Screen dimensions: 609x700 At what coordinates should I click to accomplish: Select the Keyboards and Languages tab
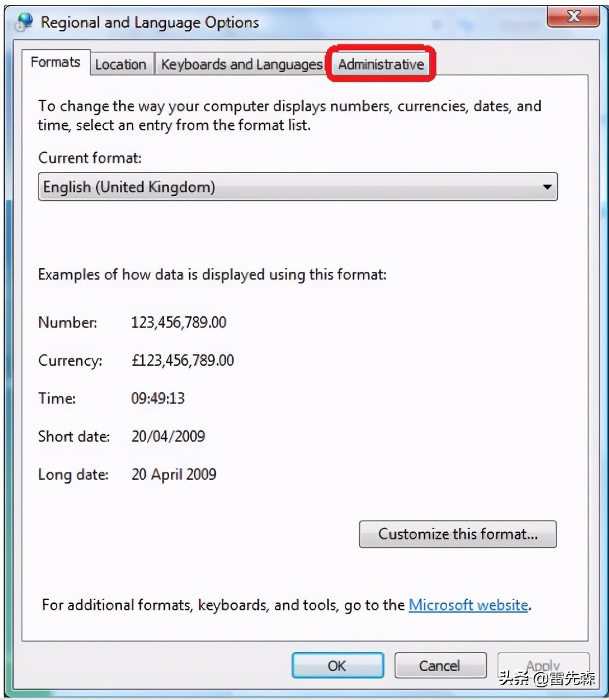(241, 64)
